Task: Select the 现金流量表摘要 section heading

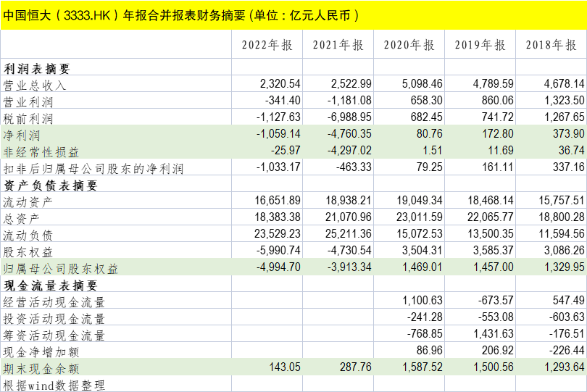Action: tap(50, 285)
